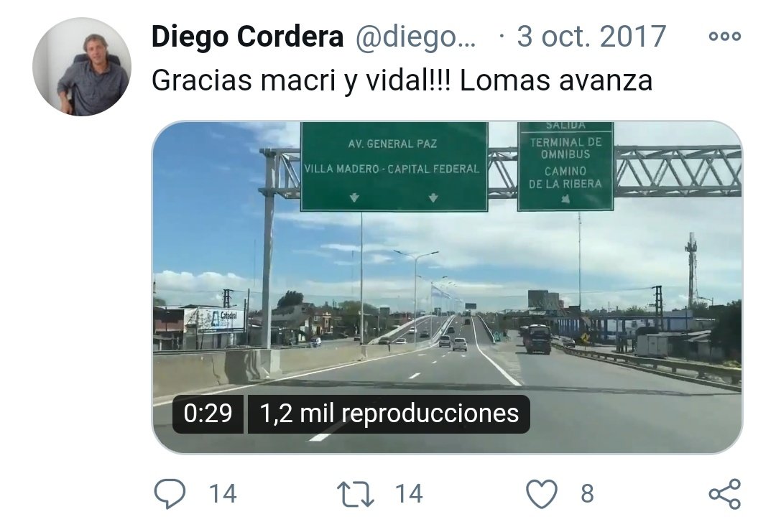
Task: Play the highway video thumbnail
Action: [447, 287]
